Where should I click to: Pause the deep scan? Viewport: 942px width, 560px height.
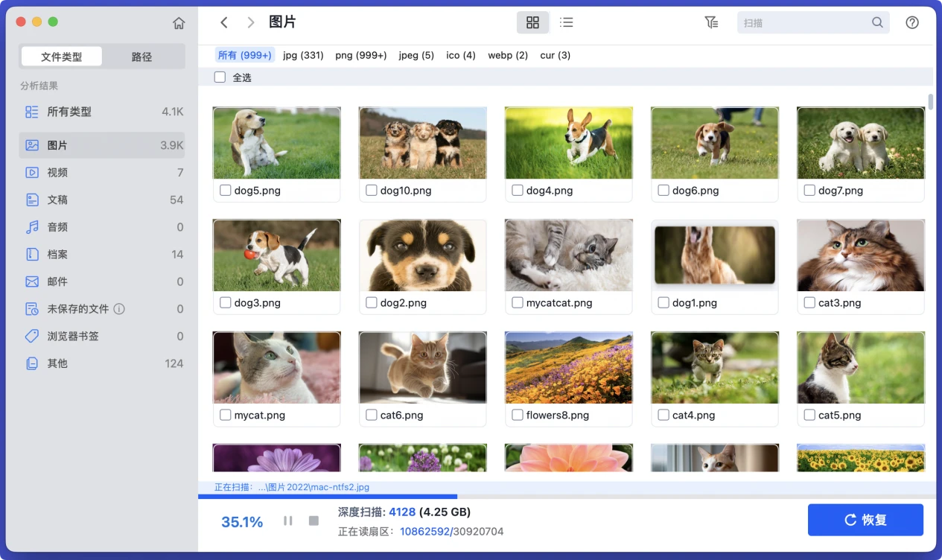(287, 521)
